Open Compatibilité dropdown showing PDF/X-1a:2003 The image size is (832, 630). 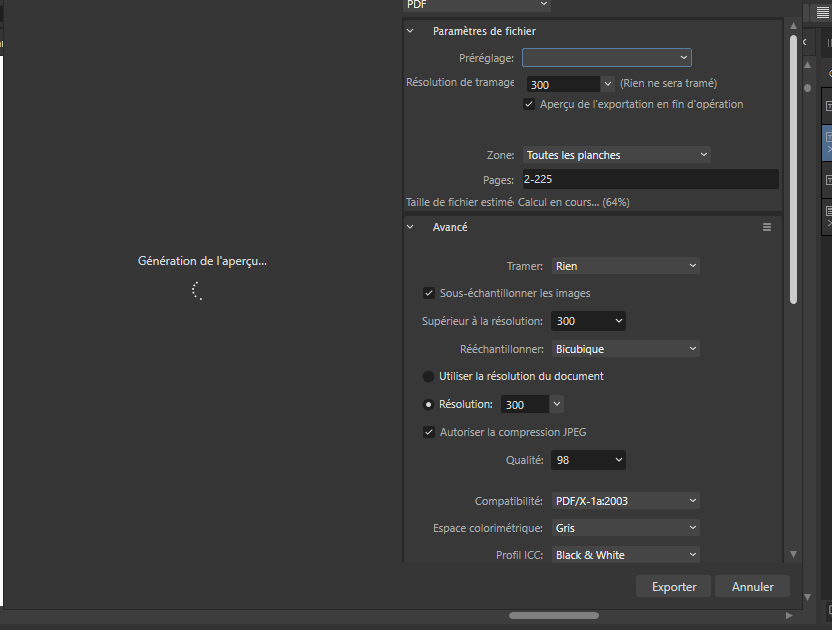[626, 500]
